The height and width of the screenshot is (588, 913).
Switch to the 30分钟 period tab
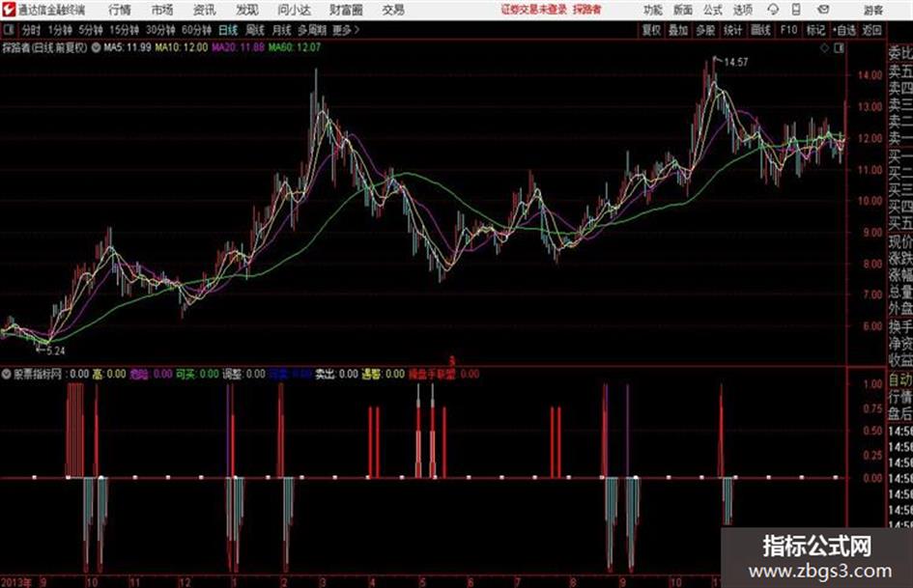coord(160,30)
